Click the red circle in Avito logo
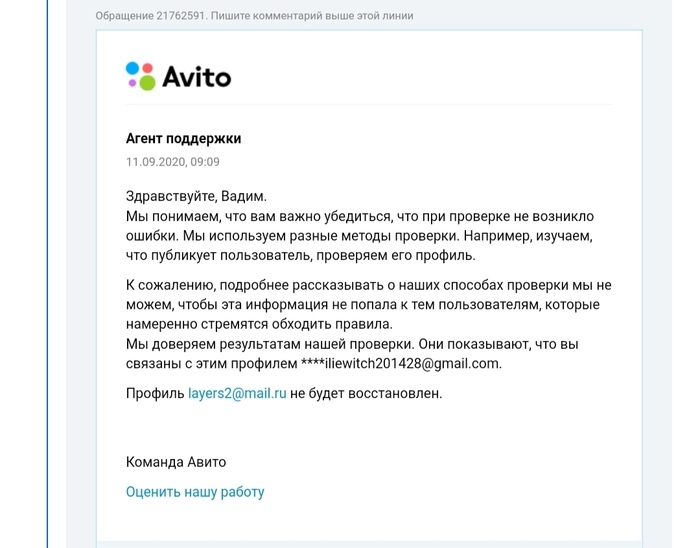Image resolution: width=700 pixels, height=548 pixels. (148, 68)
